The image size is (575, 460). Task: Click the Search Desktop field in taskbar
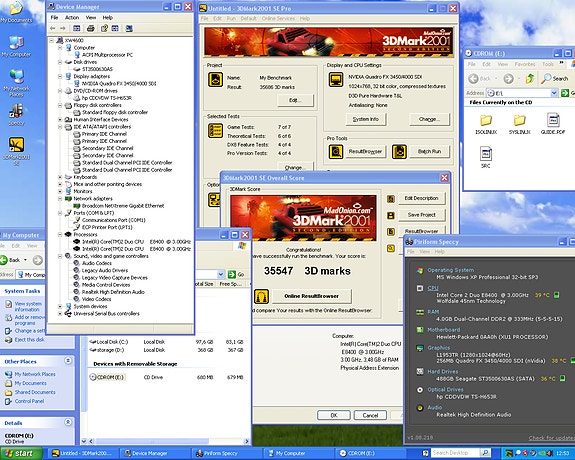click(x=455, y=453)
